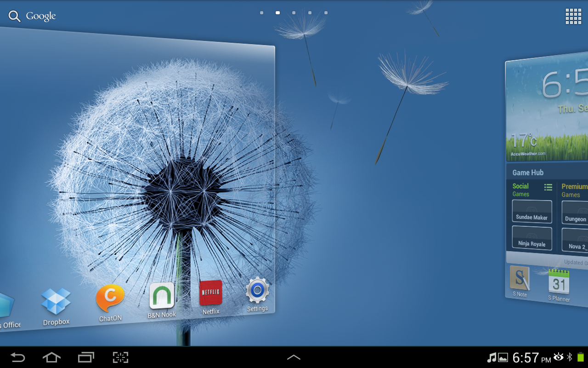Open the S Planner calendar
The image size is (588, 368).
[x=559, y=282]
